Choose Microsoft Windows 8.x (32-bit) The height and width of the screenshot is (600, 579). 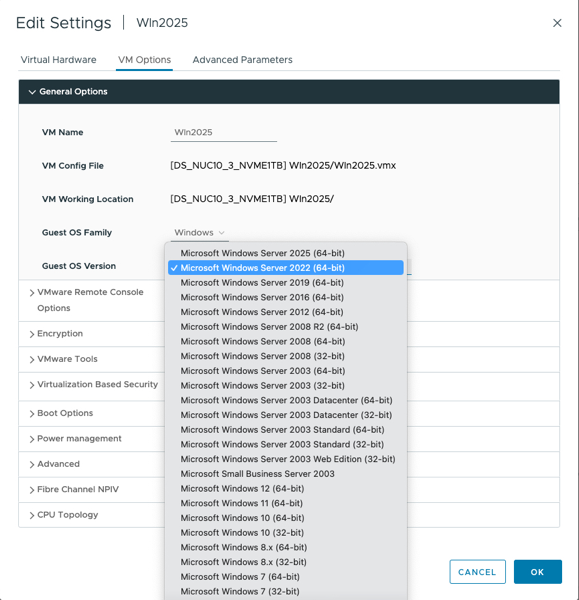coord(285,562)
